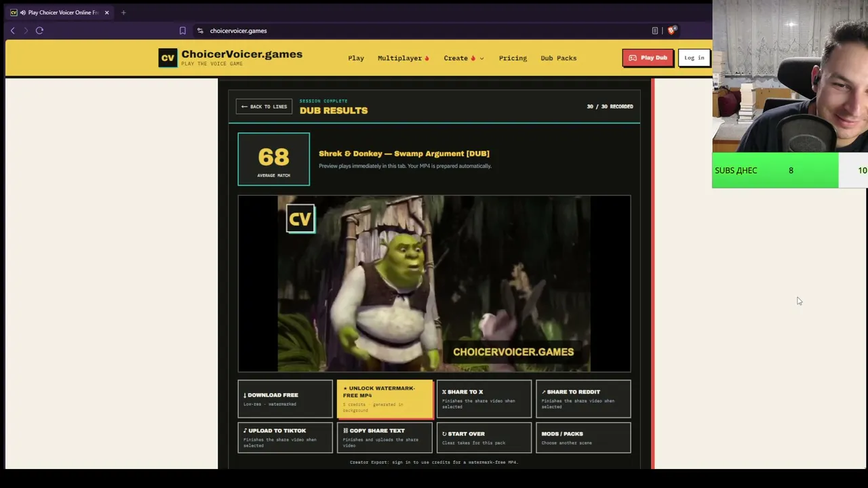Click the "SESSION COMPLETE" label
The width and height of the screenshot is (868, 488).
pos(323,101)
